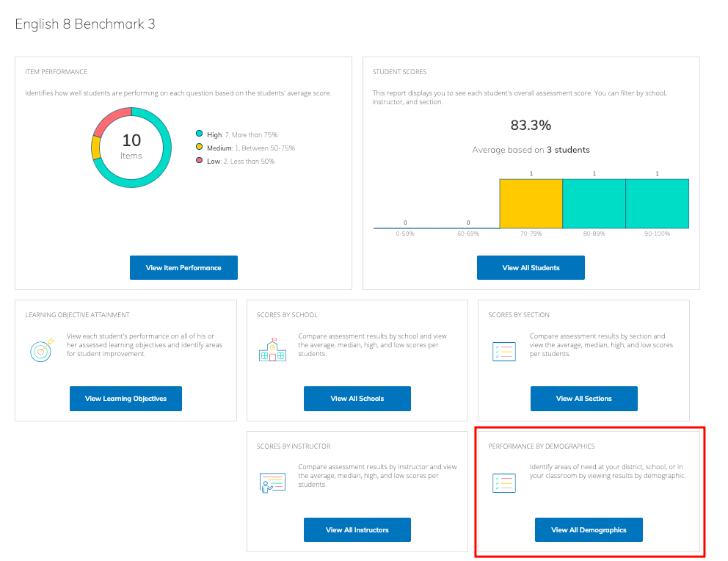Image resolution: width=728 pixels, height=561 pixels.
Task: Open the View All Instructors report
Action: click(357, 529)
